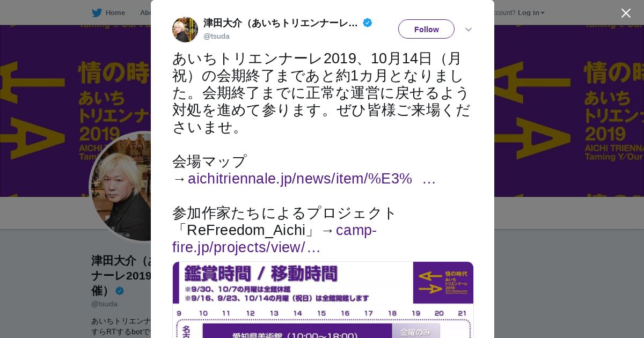Select the About menu item in top bar

coord(145,12)
